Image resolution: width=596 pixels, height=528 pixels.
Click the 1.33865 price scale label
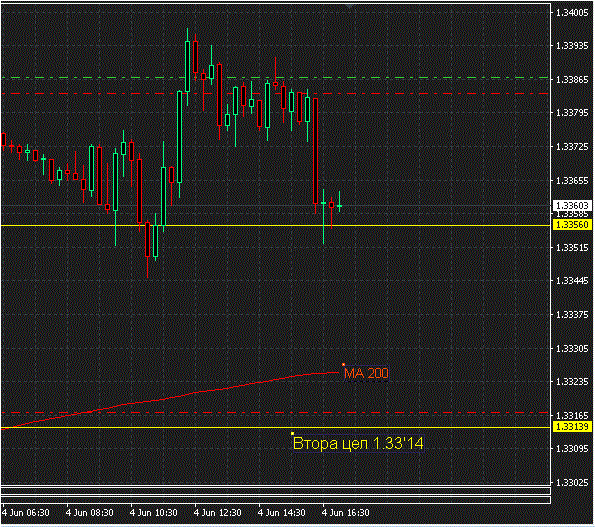pos(572,80)
